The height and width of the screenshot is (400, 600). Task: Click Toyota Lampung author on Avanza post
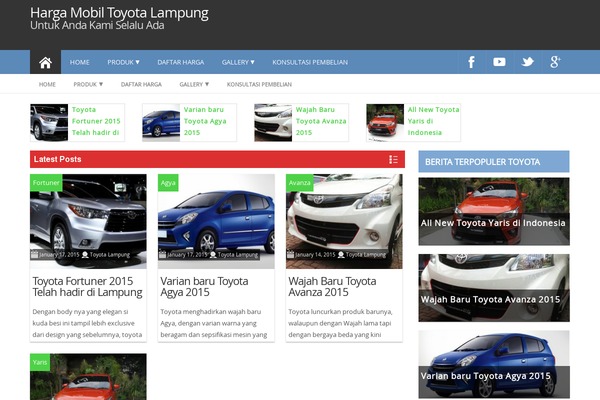366,255
